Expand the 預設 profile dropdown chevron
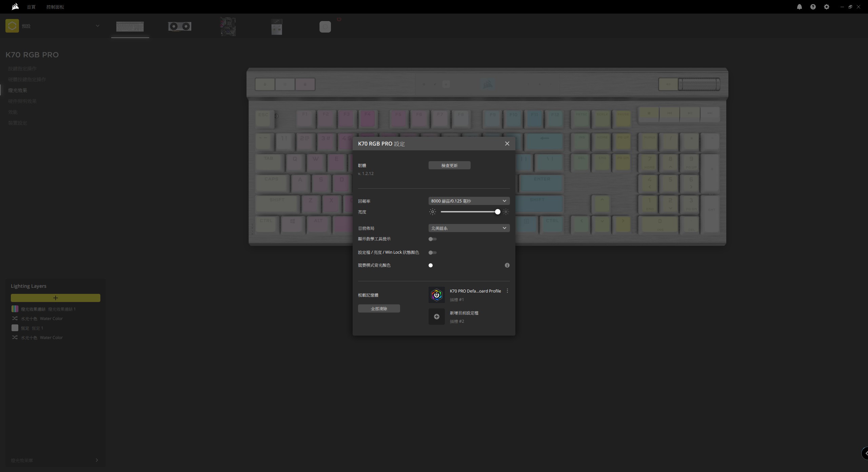 [97, 26]
